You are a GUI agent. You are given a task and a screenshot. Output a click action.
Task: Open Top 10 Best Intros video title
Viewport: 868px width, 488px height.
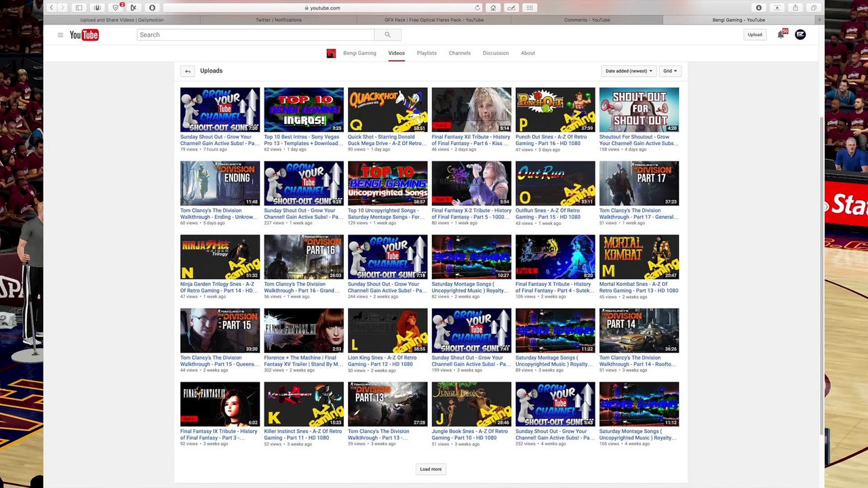pyautogui.click(x=303, y=140)
